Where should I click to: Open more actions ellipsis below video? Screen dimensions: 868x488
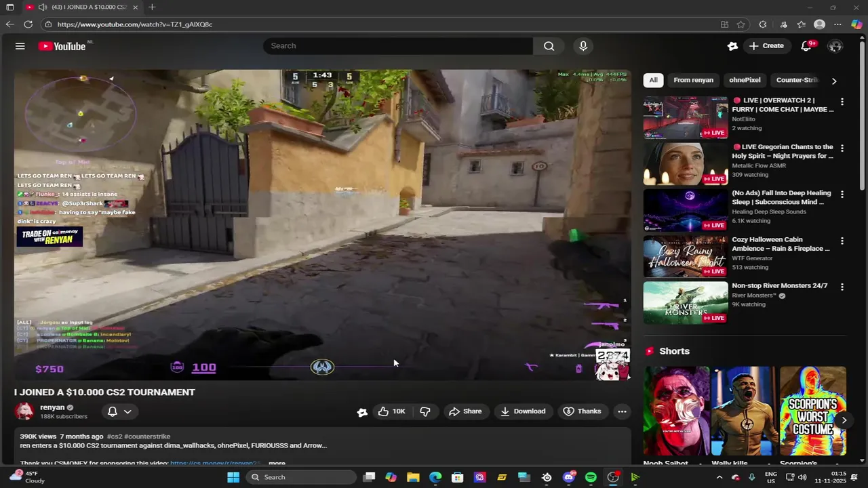pos(622,411)
